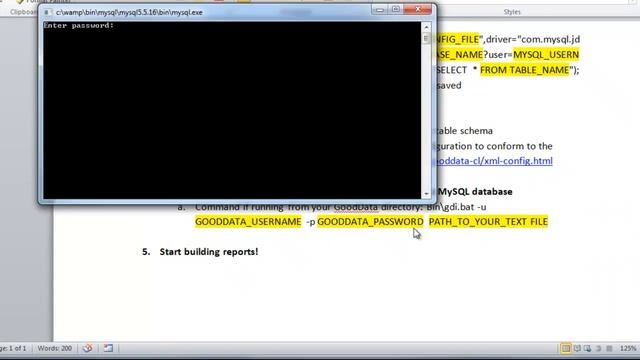Click the 'Start building reports!' heading
The image size is (640, 360).
click(x=209, y=252)
